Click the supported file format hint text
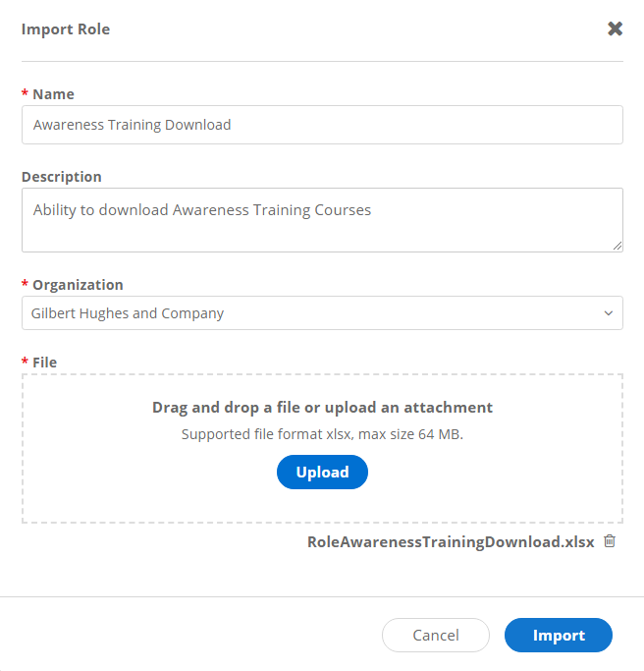Image resolution: width=644 pixels, height=671 pixels. [x=322, y=434]
